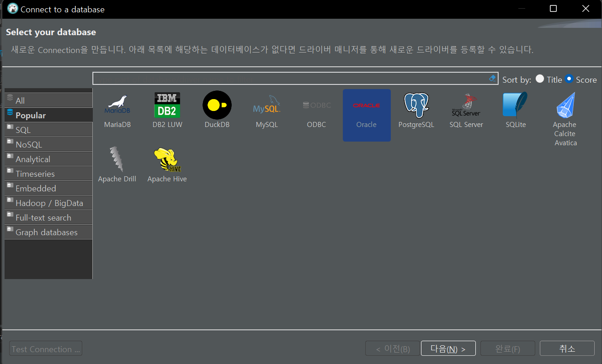Open the Hadoop / BigData category
Image resolution: width=602 pixels, height=364 pixels.
(x=48, y=203)
